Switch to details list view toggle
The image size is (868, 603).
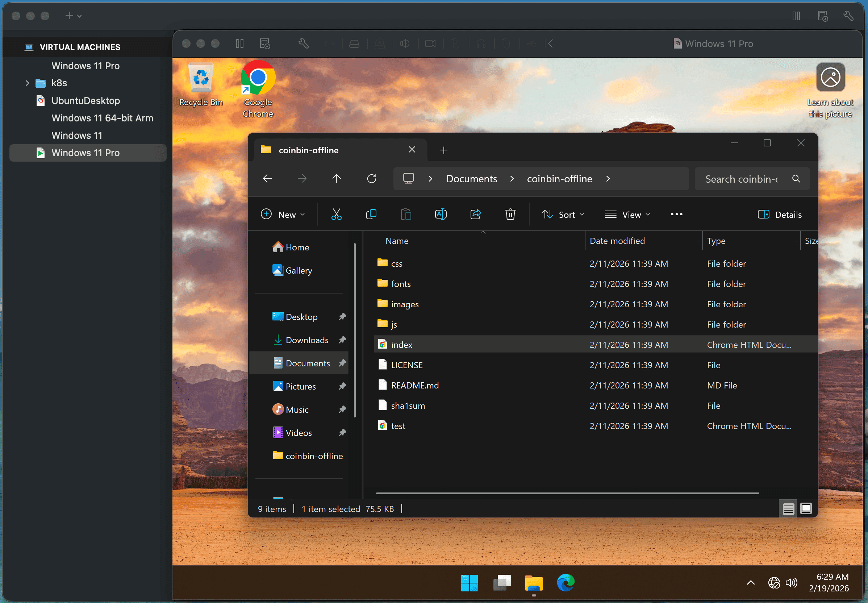tap(788, 509)
